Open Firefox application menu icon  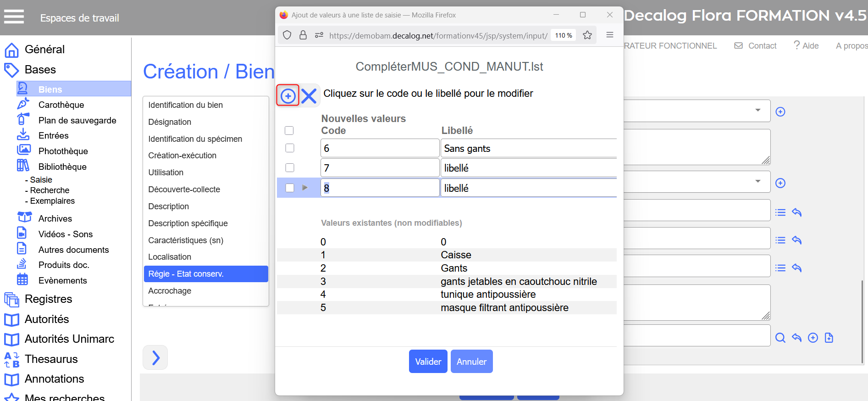click(609, 35)
